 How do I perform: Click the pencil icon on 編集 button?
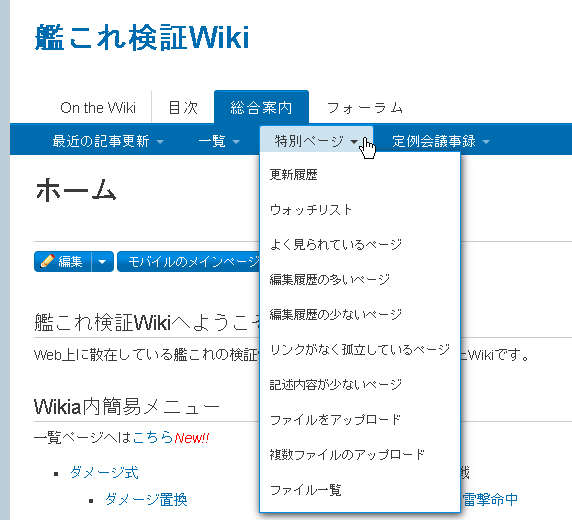(47, 261)
